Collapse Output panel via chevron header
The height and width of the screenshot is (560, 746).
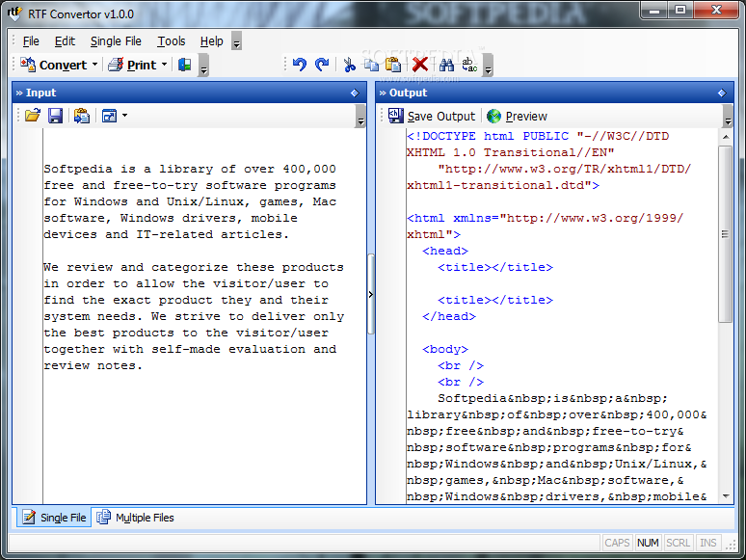(383, 93)
